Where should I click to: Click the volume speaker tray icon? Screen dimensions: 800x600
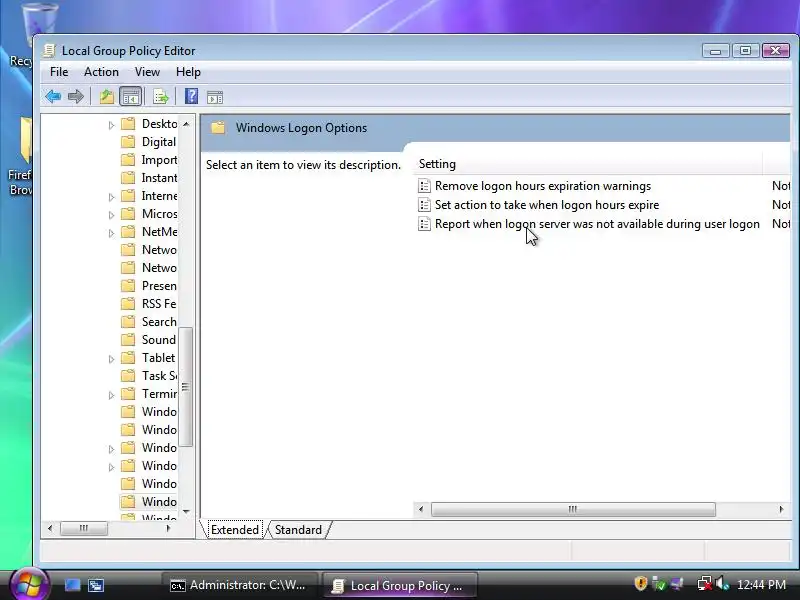point(722,584)
